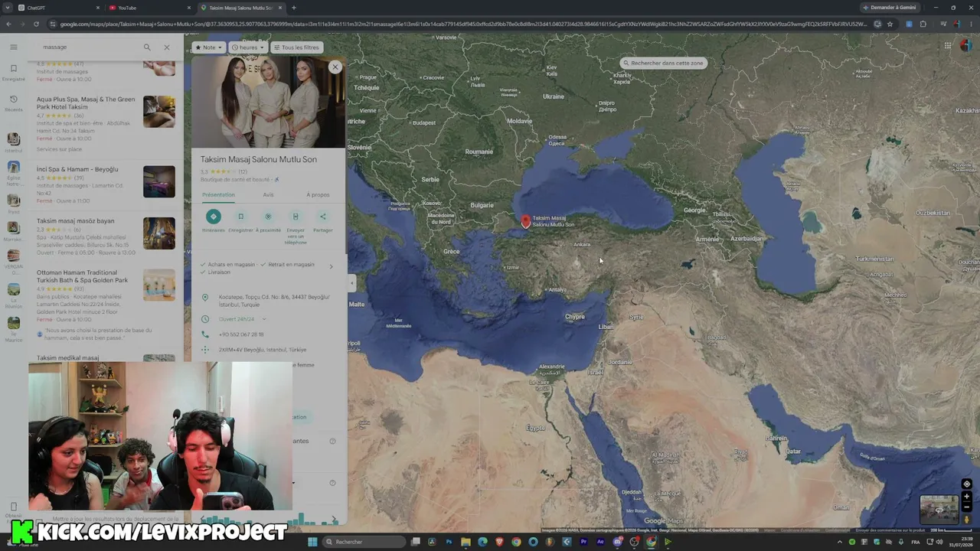
Task: Switch to the YouTube browser tab
Action: click(149, 8)
